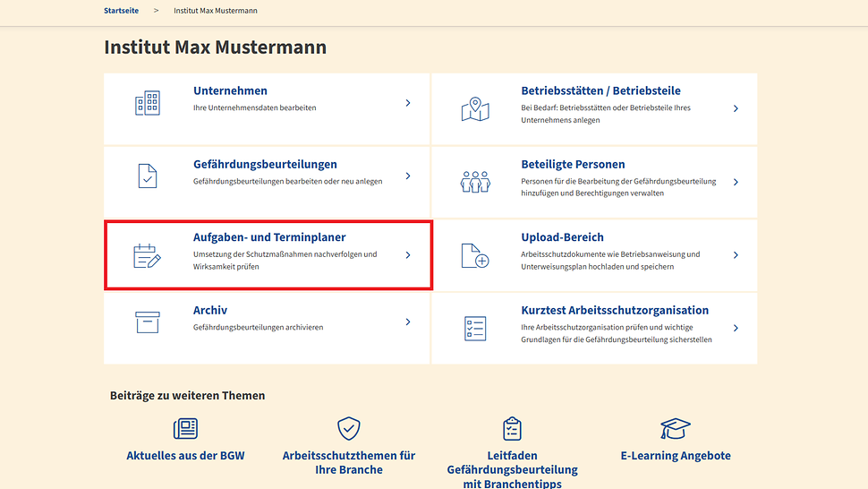Click the Aufgaben- und Terminplaner calendar icon

pos(148,256)
